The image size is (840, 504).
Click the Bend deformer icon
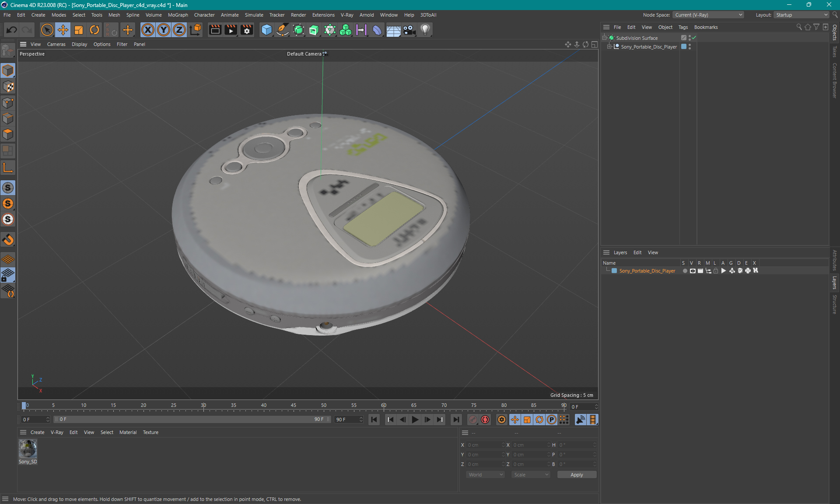tap(377, 30)
